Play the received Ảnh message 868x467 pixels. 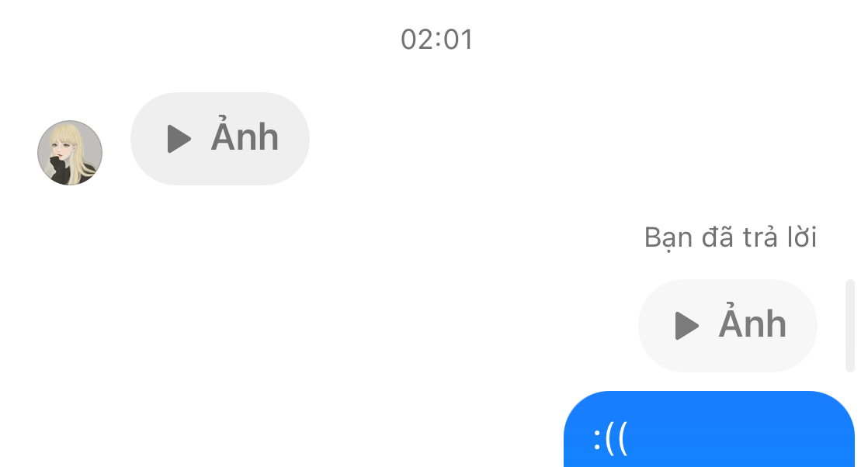[x=220, y=138]
